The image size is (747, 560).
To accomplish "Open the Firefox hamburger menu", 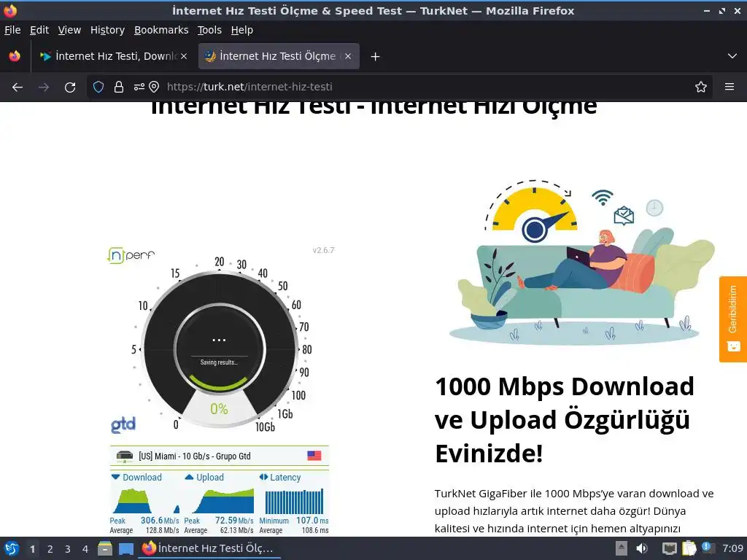I will coord(729,87).
